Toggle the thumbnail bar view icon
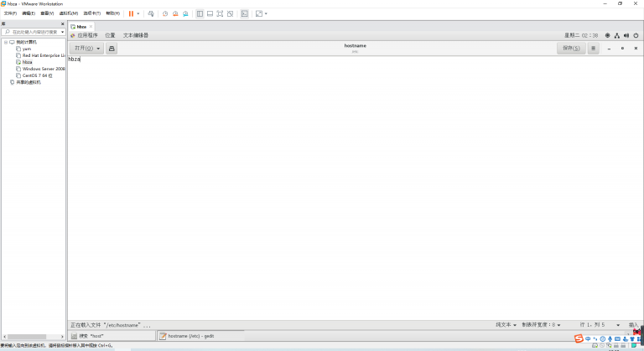This screenshot has height=351, width=644. point(210,13)
